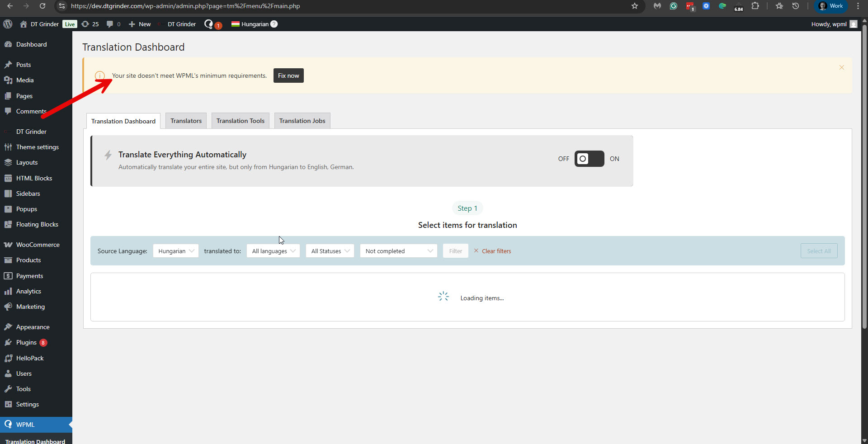Open the Work browser profile button
The image size is (868, 444).
click(831, 6)
